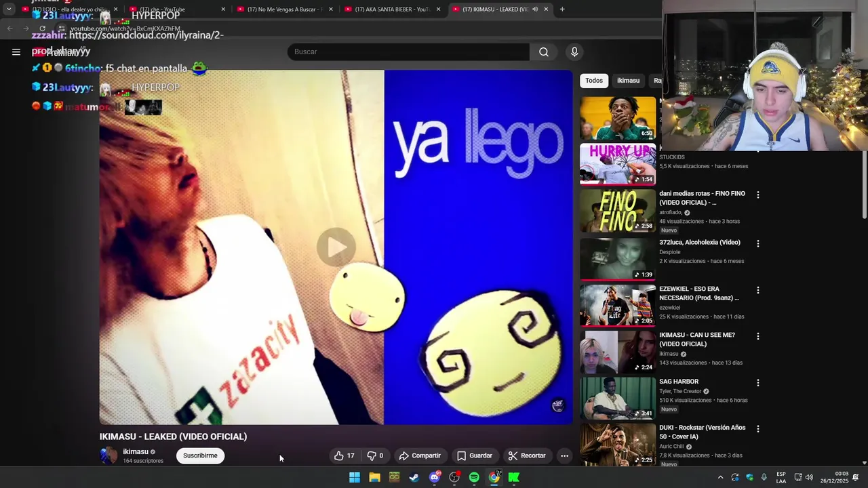Like the video with thumbs up
This screenshot has height=488, width=868.
pyautogui.click(x=344, y=455)
